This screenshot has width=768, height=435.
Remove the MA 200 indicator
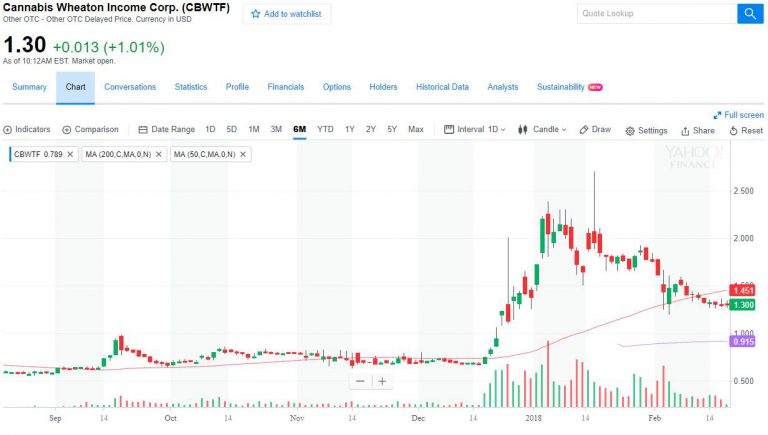tap(159, 154)
